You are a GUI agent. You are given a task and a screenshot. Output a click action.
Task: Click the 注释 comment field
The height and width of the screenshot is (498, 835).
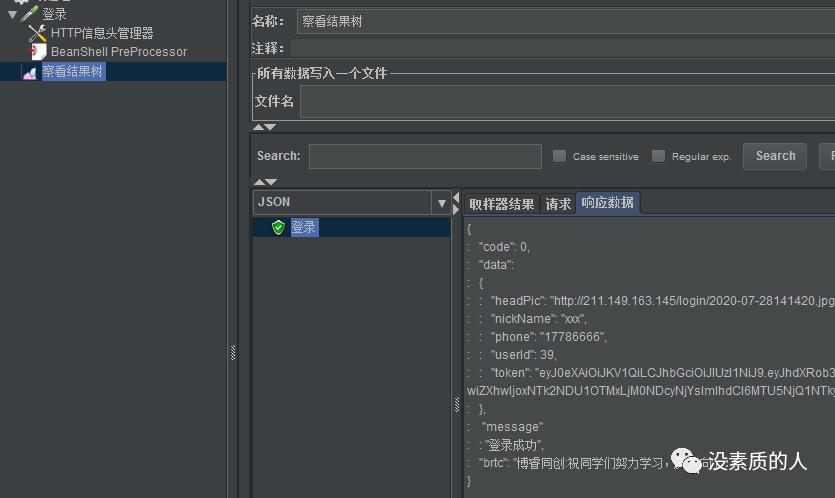[x=563, y=48]
